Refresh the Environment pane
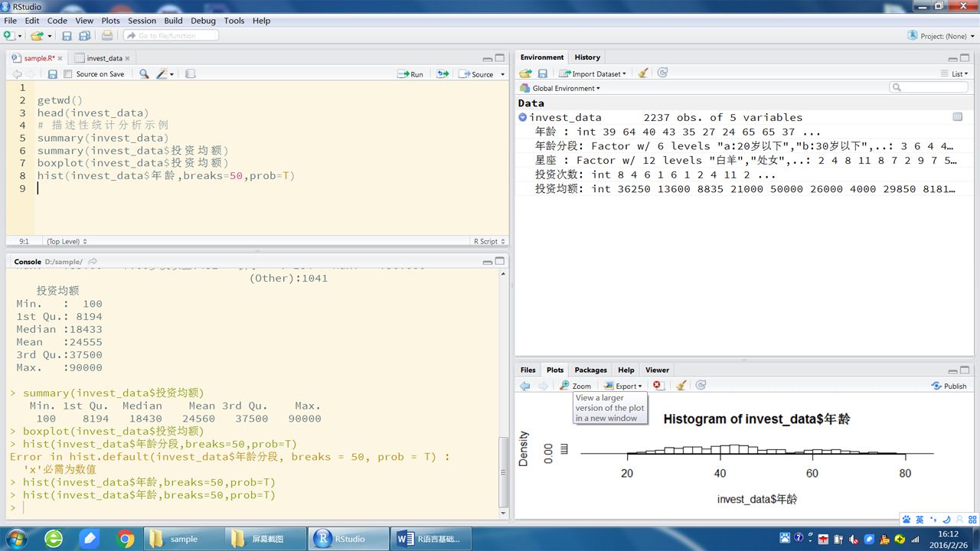Screen dimensions: 980x551 [662, 73]
